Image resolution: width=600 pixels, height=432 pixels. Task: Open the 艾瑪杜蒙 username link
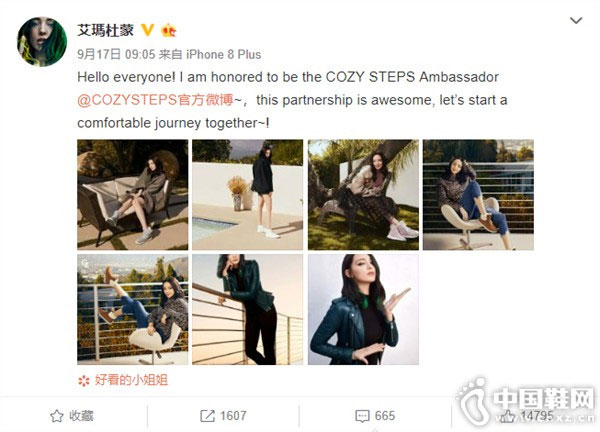click(106, 30)
